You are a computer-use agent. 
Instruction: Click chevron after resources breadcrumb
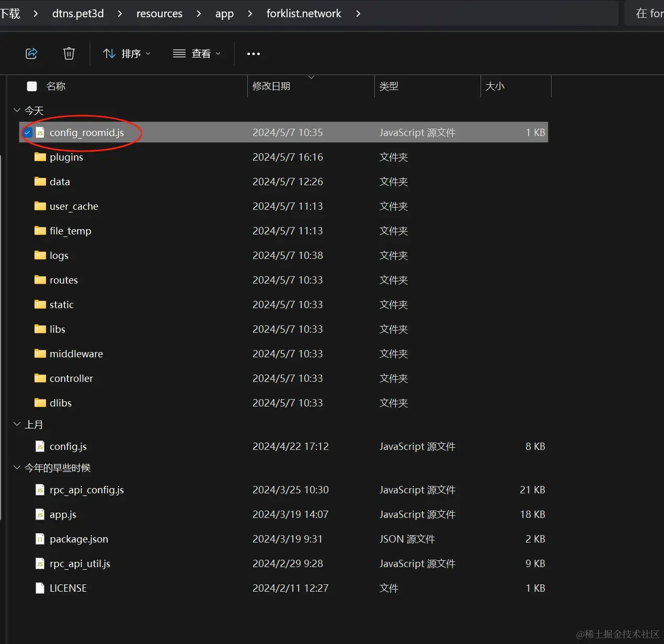click(x=199, y=14)
